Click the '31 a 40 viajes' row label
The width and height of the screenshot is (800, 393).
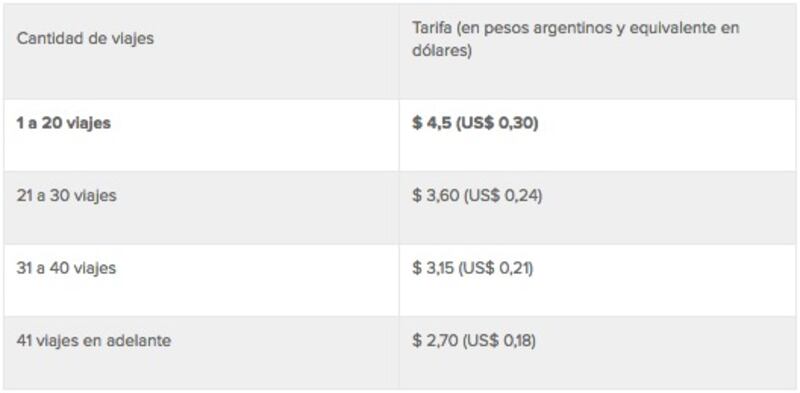point(66,268)
